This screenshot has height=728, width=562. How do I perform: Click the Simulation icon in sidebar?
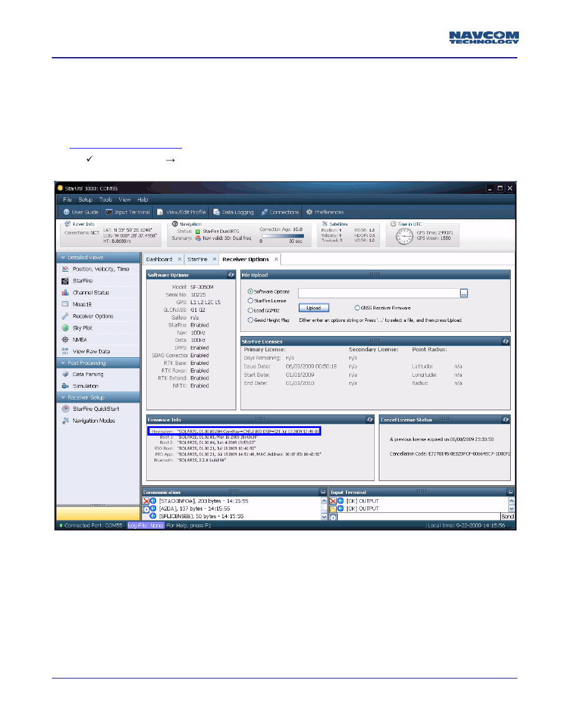(65, 386)
